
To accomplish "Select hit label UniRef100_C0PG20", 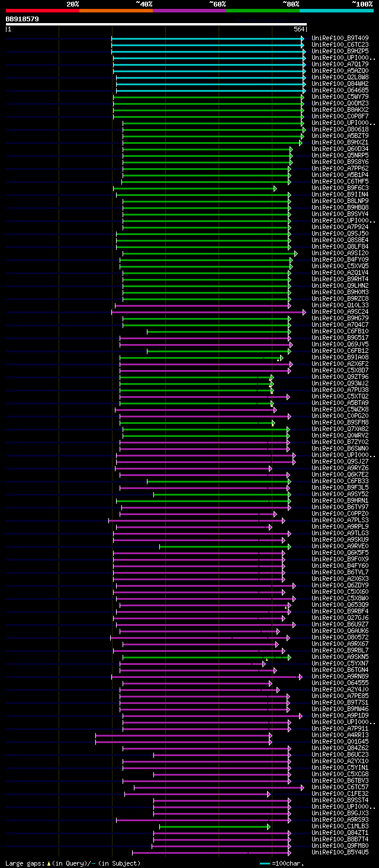I will [340, 416].
